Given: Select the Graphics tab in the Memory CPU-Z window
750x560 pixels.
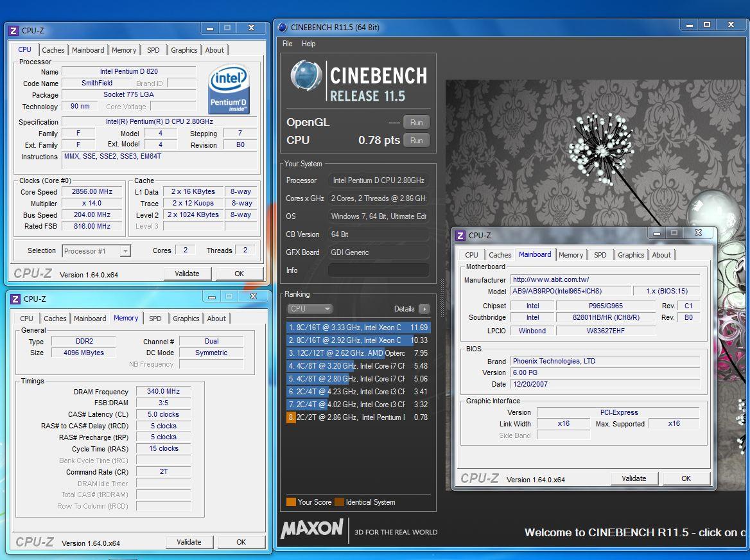Looking at the screenshot, I should [186, 319].
